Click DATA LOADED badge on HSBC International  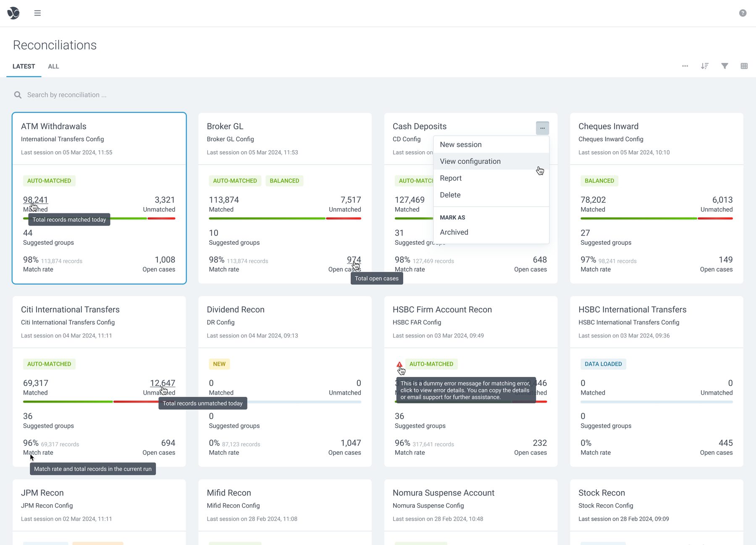coord(603,364)
